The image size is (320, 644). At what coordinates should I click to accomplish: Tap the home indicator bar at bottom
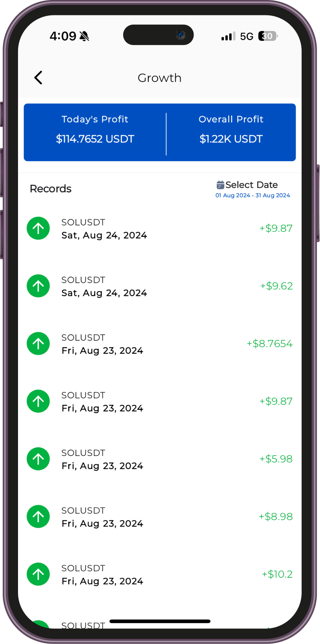[x=160, y=622]
